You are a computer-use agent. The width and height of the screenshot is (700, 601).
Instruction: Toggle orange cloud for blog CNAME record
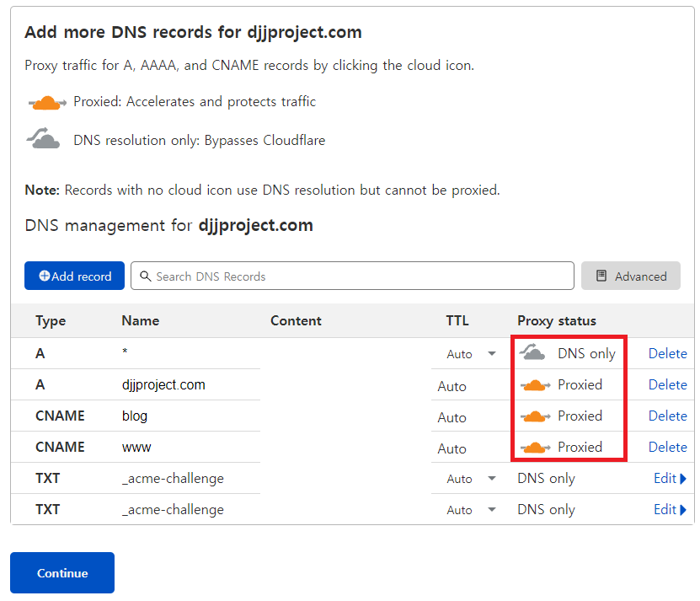(535, 416)
